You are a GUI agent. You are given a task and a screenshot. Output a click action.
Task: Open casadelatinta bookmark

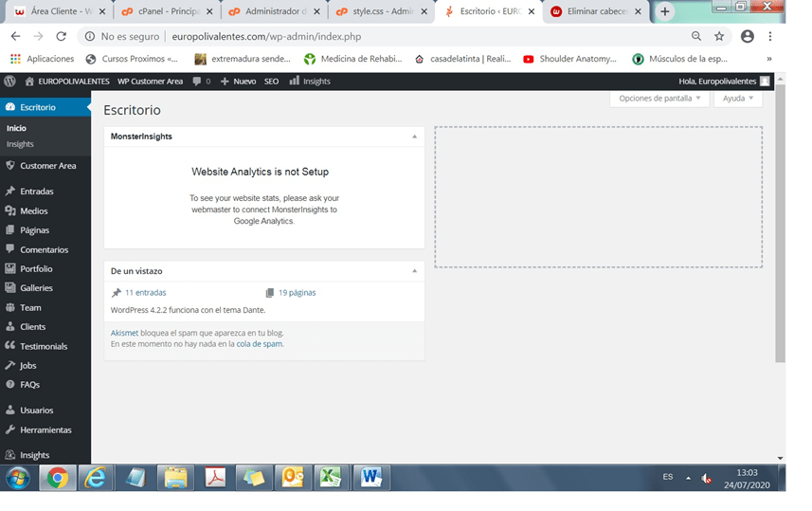(x=463, y=59)
